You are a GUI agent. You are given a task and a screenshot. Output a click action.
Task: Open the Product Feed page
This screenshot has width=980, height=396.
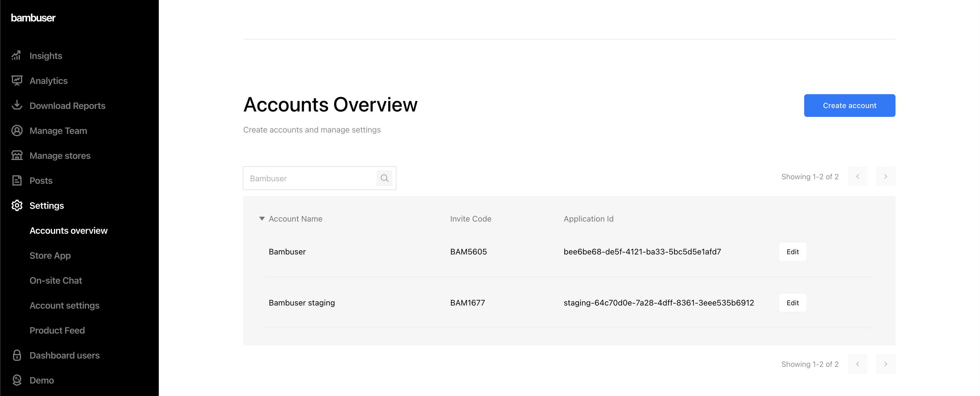(57, 330)
